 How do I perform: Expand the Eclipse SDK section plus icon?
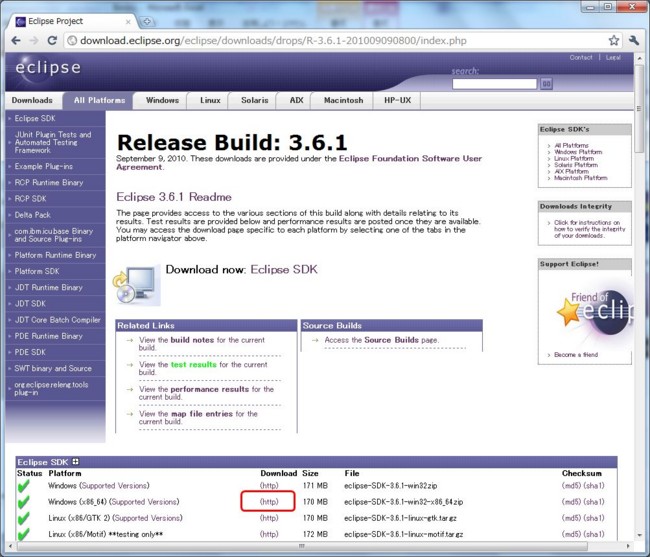tap(75, 461)
